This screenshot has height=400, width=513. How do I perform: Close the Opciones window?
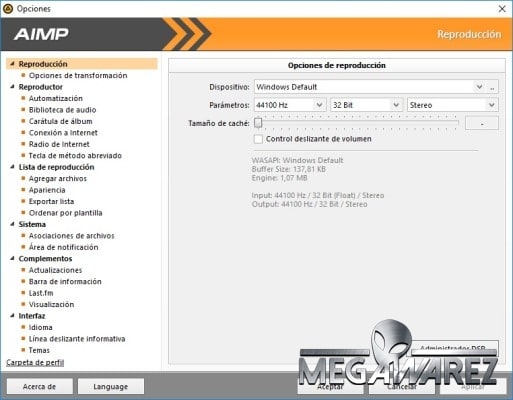[x=502, y=9]
